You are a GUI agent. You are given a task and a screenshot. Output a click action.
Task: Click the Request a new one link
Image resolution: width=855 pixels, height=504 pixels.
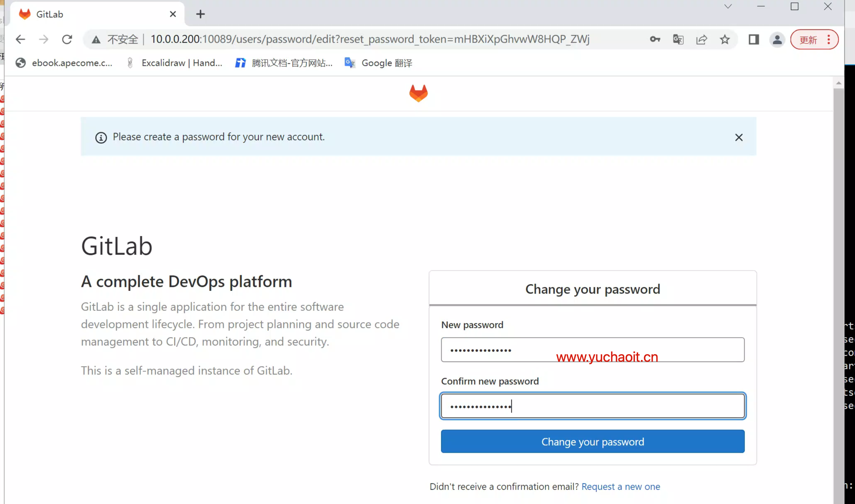(620, 486)
